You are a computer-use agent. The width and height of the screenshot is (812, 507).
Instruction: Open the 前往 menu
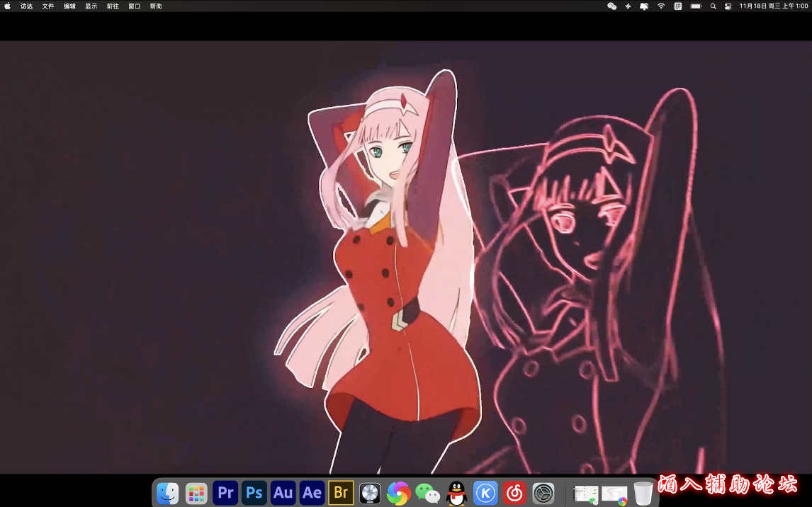click(113, 6)
